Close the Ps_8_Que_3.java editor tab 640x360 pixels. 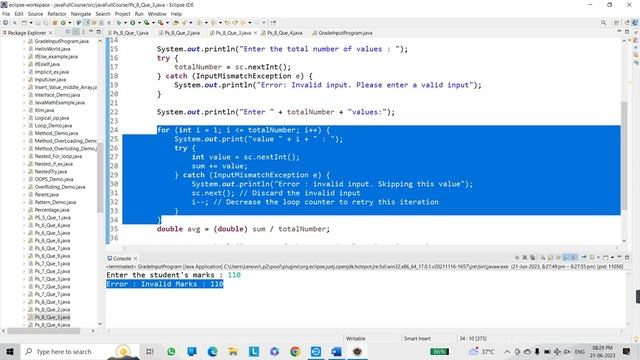pos(256,33)
